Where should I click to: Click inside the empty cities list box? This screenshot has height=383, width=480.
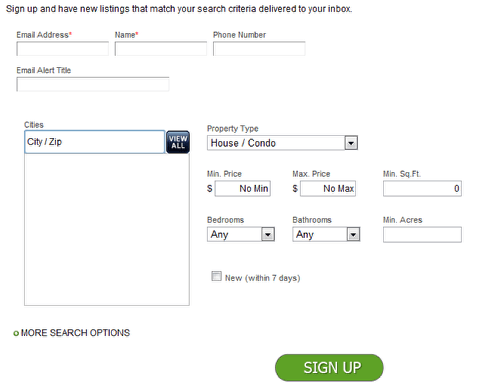point(107,229)
